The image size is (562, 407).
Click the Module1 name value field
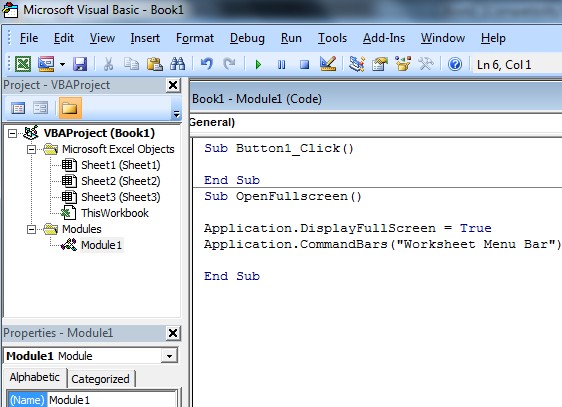[112, 400]
